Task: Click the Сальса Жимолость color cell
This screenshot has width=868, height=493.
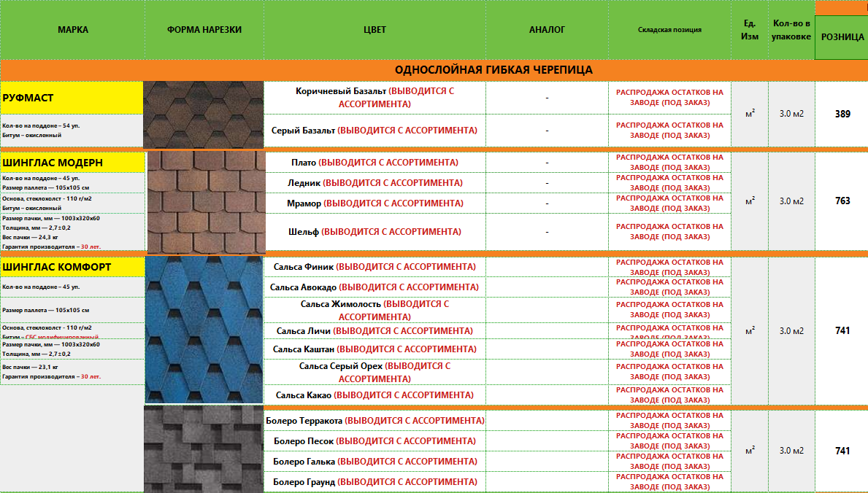Action: (375, 311)
